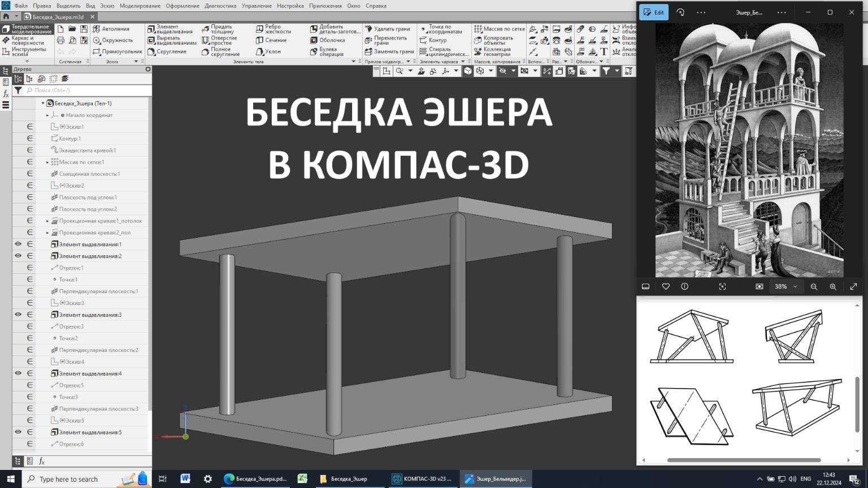Click the Edit button in Photos
868x488 pixels.
coord(654,12)
